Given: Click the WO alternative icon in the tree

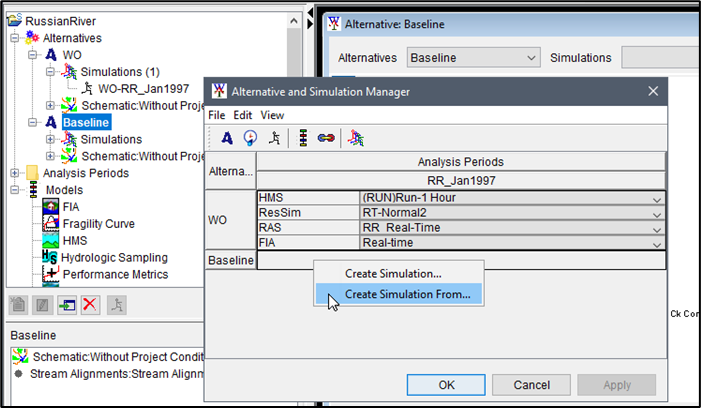Looking at the screenshot, I should point(51,55).
